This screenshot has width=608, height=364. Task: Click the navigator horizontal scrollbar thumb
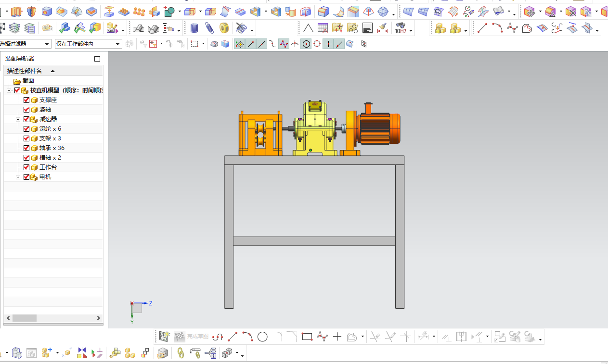25,318
